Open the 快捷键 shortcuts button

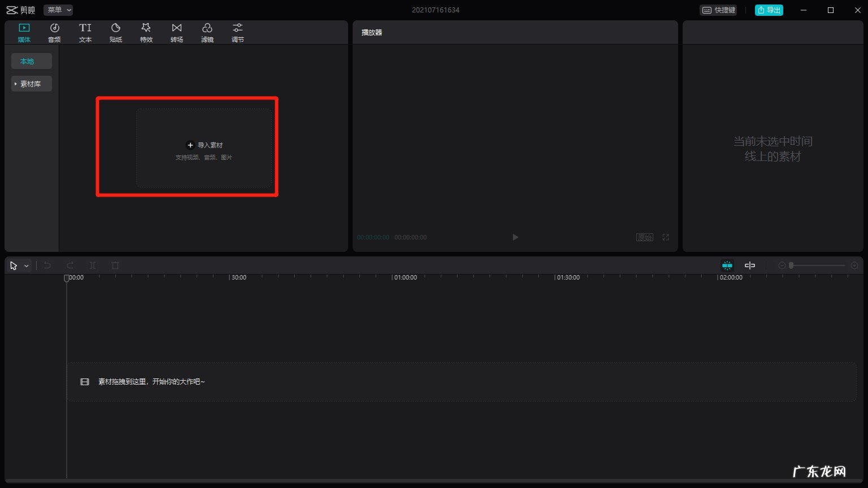point(719,10)
